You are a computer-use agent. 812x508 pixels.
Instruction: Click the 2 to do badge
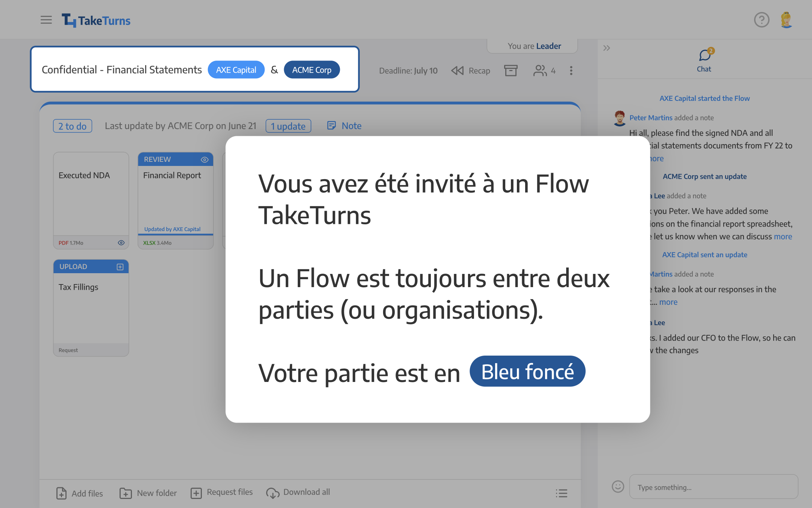point(73,126)
